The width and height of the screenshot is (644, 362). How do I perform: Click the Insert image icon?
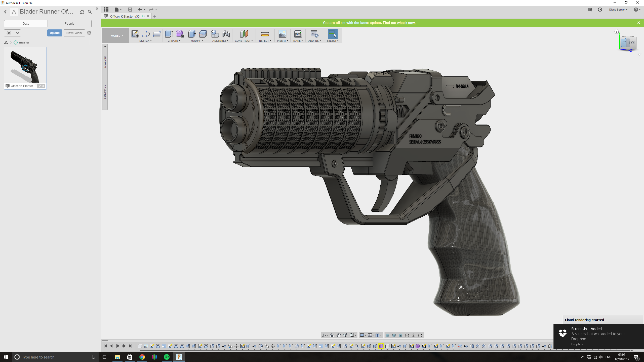pyautogui.click(x=282, y=34)
